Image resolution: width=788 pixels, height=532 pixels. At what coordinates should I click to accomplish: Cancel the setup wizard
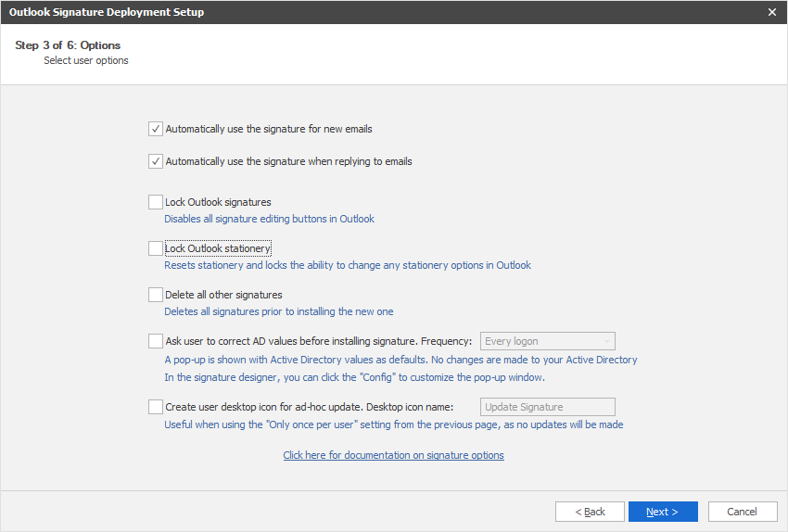tap(743, 512)
